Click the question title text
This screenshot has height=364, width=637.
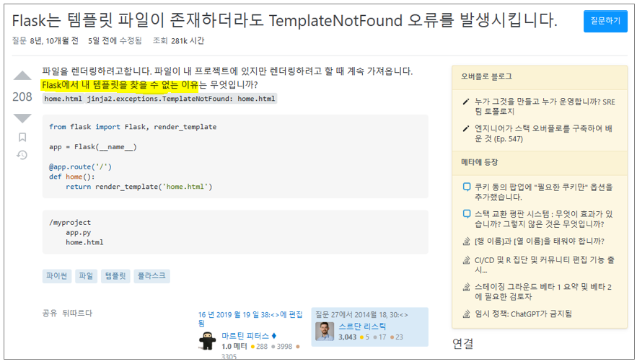point(284,20)
